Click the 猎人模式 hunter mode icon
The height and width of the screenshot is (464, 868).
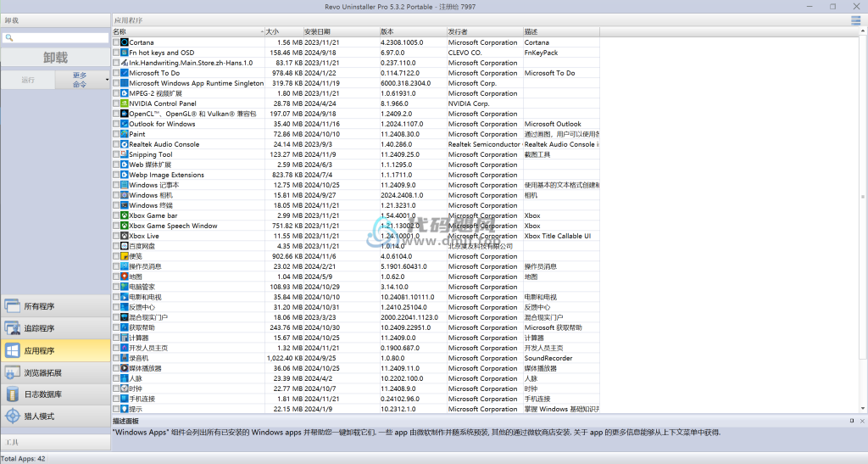(x=12, y=416)
